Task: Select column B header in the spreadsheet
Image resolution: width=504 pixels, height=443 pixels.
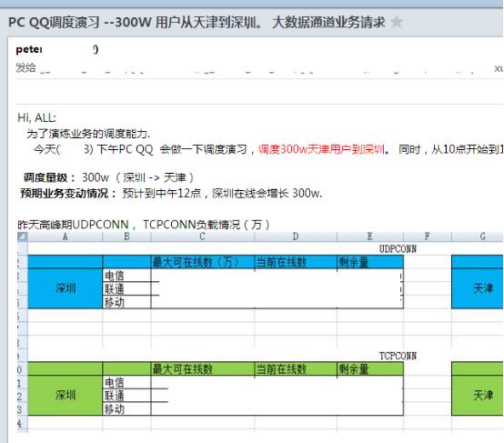Action: click(126, 237)
